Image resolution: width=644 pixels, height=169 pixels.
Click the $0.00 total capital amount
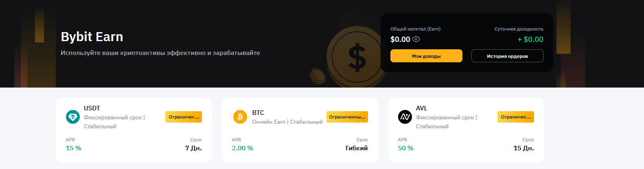(x=400, y=40)
